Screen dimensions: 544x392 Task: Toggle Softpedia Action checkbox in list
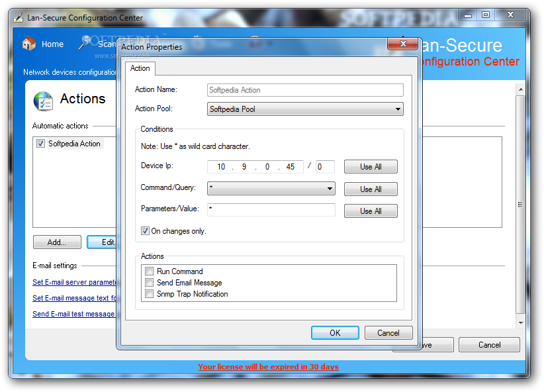[40, 144]
